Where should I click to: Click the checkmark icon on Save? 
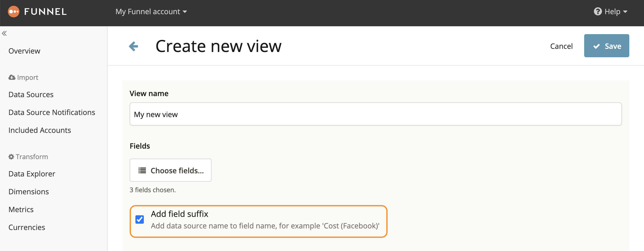tap(597, 46)
